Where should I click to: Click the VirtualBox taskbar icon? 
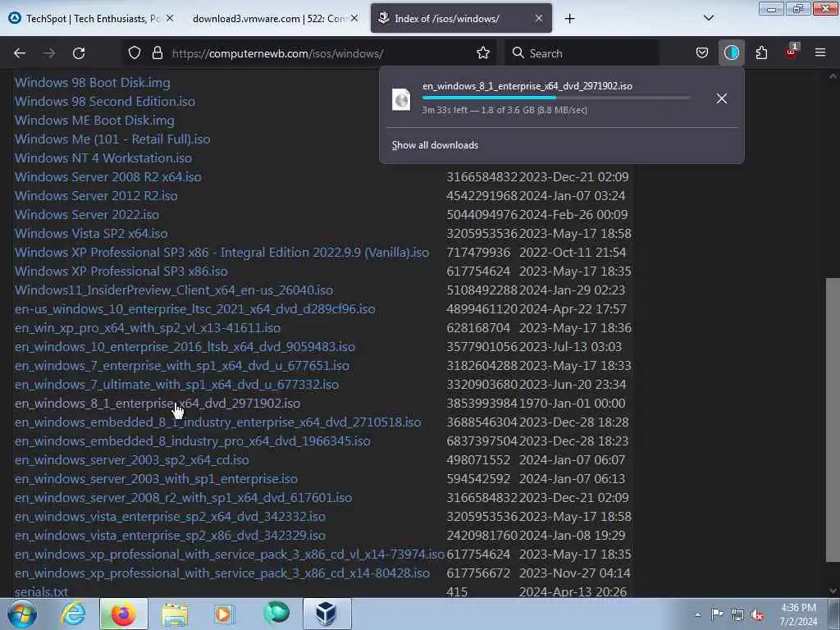pos(326,614)
